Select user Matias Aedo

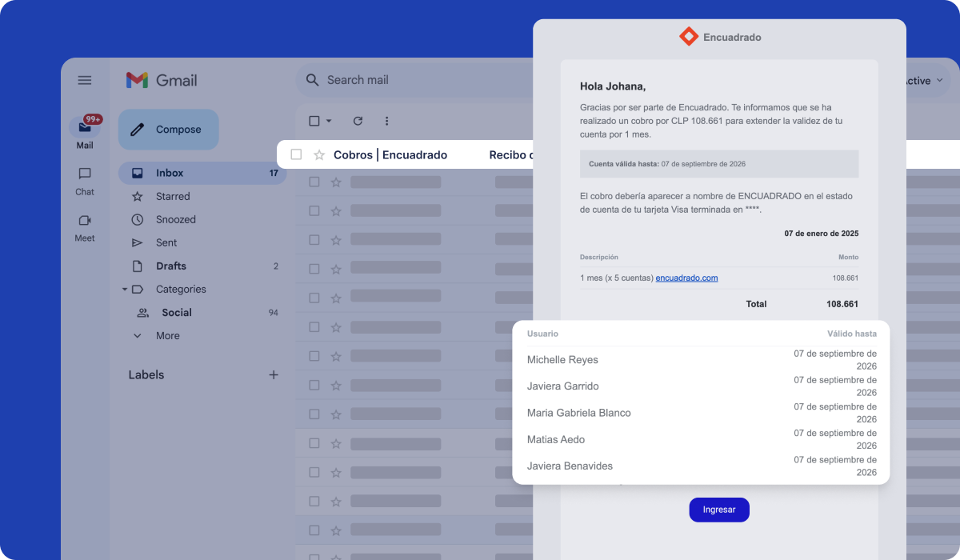pyautogui.click(x=555, y=439)
